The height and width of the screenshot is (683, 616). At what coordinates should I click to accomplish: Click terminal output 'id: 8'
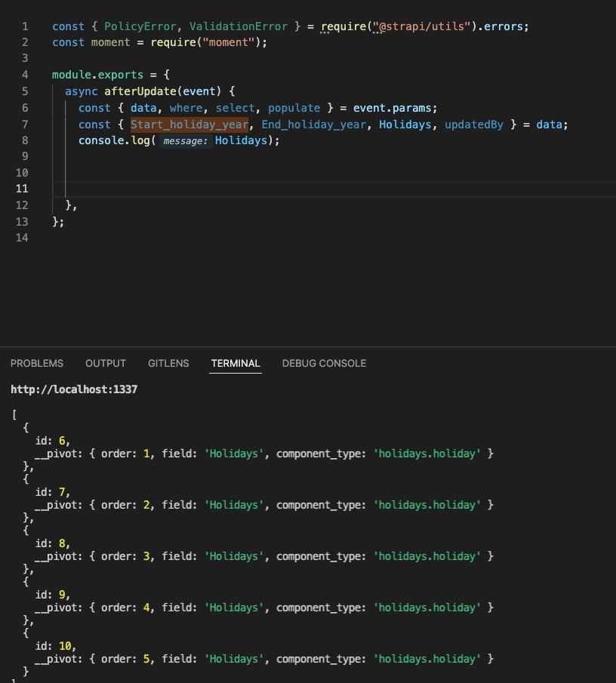(52, 543)
